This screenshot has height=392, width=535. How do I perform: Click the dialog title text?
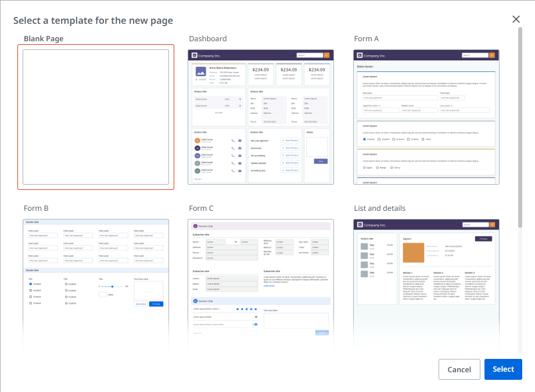click(x=93, y=21)
